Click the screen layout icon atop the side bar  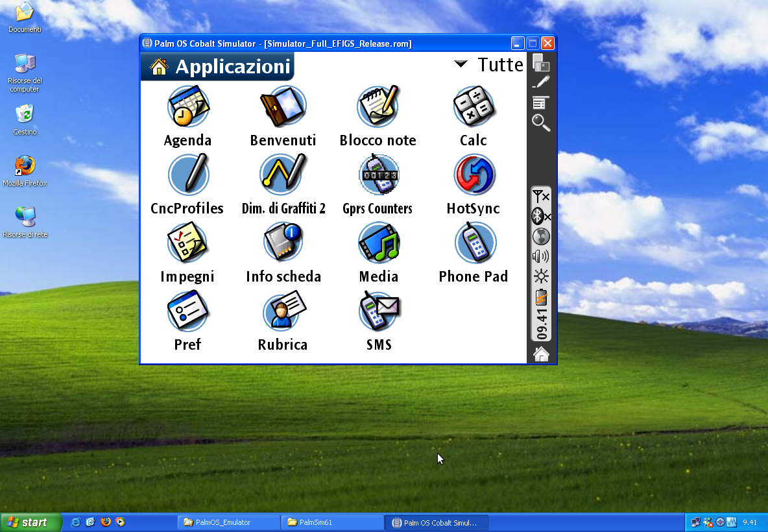tap(541, 63)
